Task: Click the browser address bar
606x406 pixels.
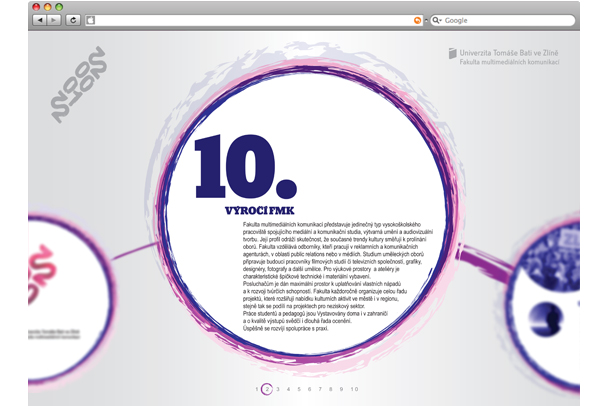Action: coord(250,20)
